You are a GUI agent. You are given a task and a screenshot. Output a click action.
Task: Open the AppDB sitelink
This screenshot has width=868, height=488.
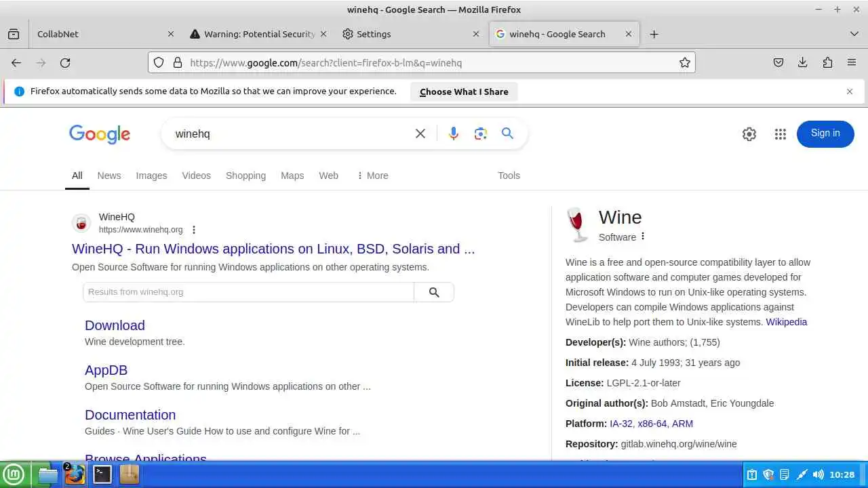106,370
